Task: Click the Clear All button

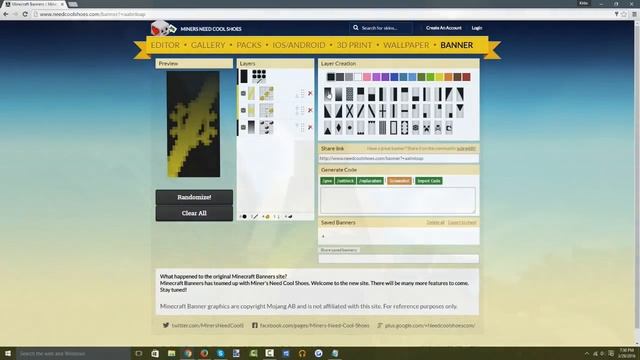Action: (x=194, y=213)
